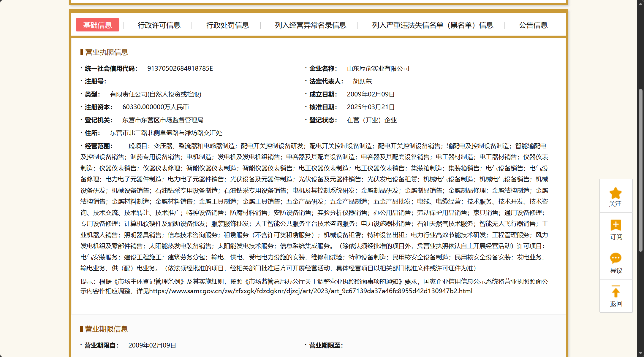Click the credit code 91370502684818785E
This screenshot has height=357, width=644.
coord(180,69)
